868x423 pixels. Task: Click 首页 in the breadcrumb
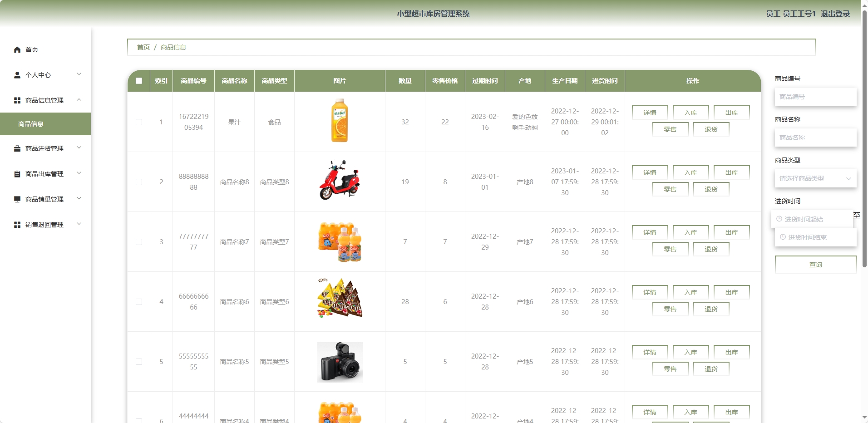pyautogui.click(x=143, y=47)
